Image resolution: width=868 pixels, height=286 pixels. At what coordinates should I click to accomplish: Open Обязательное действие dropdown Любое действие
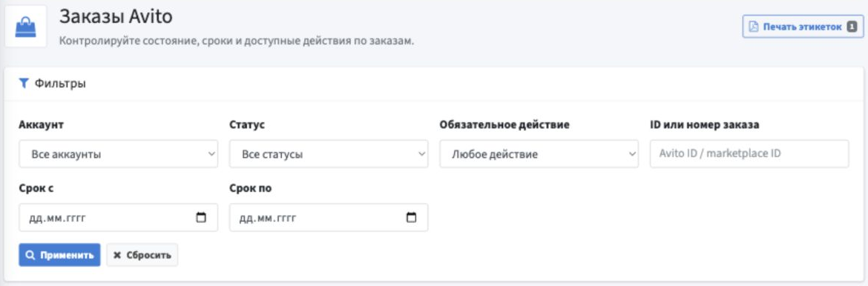(539, 154)
